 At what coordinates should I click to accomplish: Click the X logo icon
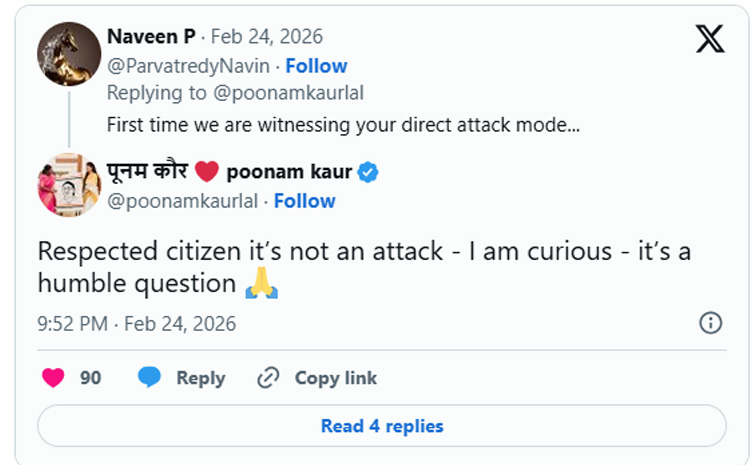[710, 38]
